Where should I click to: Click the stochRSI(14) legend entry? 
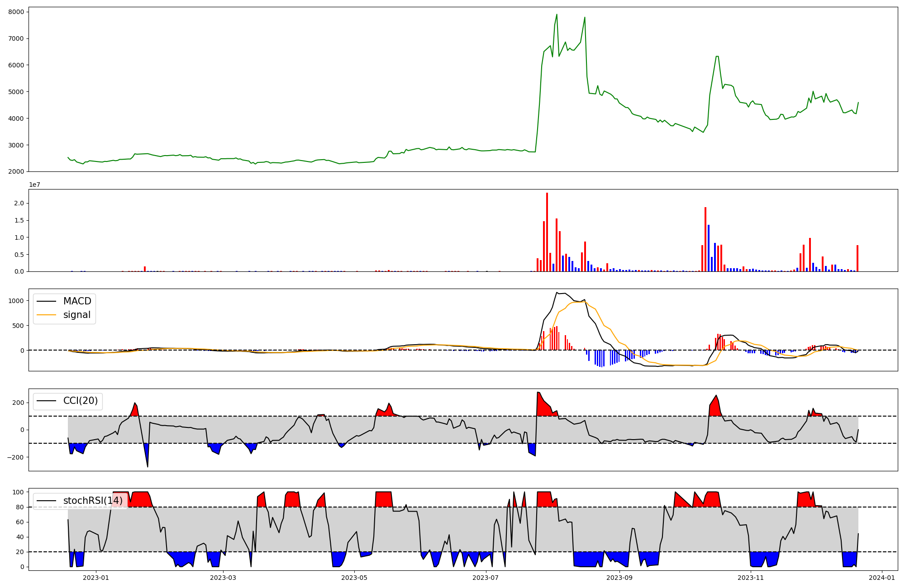point(92,501)
